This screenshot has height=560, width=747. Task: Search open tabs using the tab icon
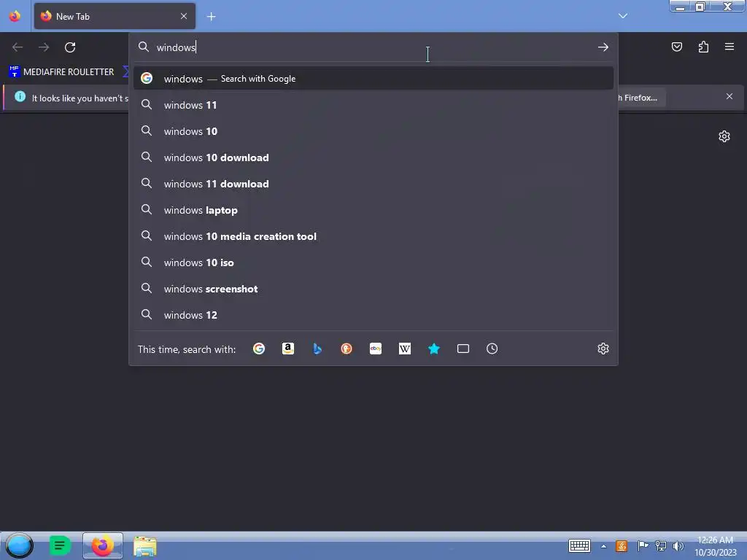463,349
